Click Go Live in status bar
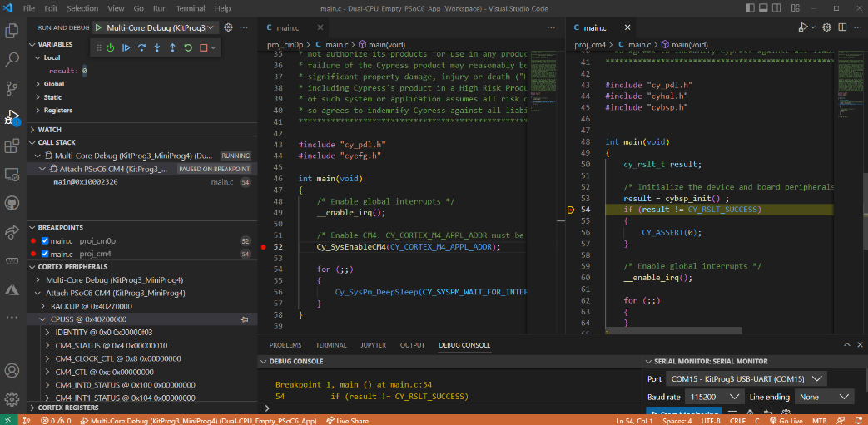 [786, 420]
